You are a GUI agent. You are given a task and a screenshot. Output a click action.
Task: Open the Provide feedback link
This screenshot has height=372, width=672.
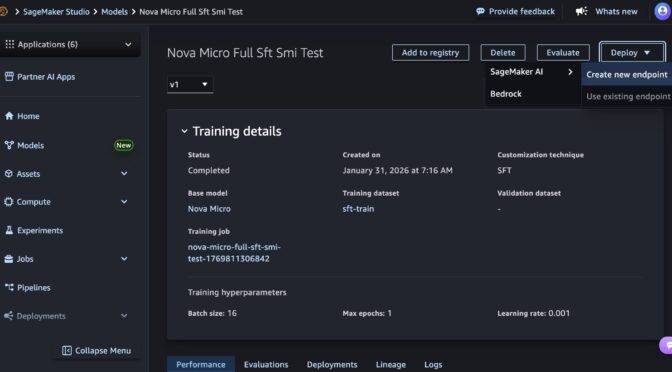(522, 12)
